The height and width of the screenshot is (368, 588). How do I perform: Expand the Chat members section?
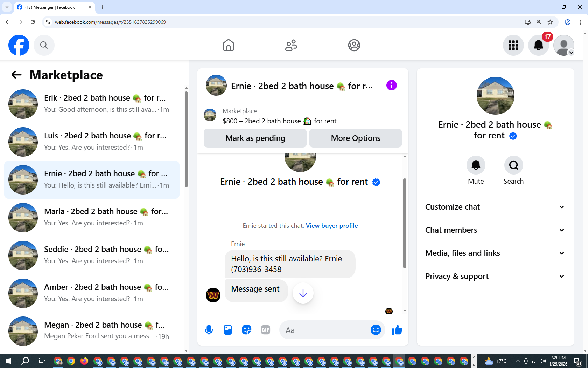click(495, 230)
